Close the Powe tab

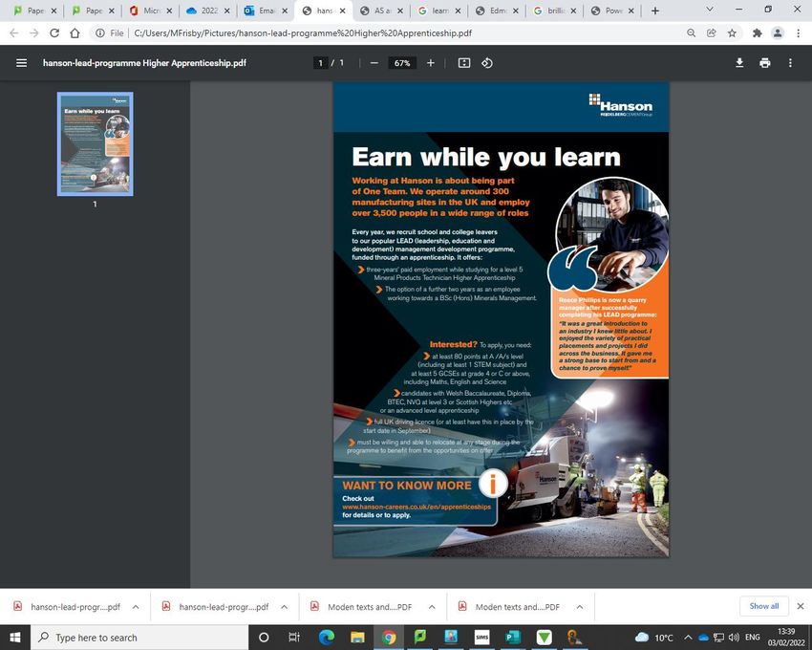(x=631, y=11)
